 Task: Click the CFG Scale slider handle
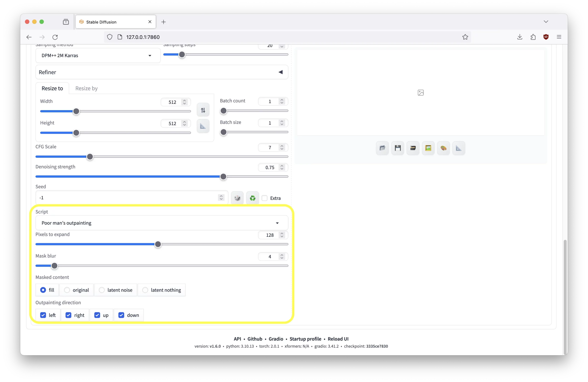point(90,157)
